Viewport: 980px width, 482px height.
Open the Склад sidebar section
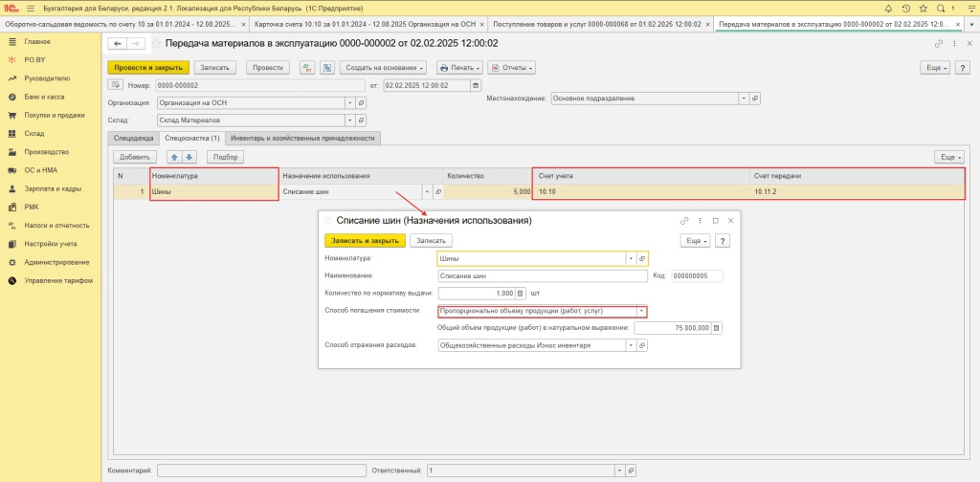[34, 134]
